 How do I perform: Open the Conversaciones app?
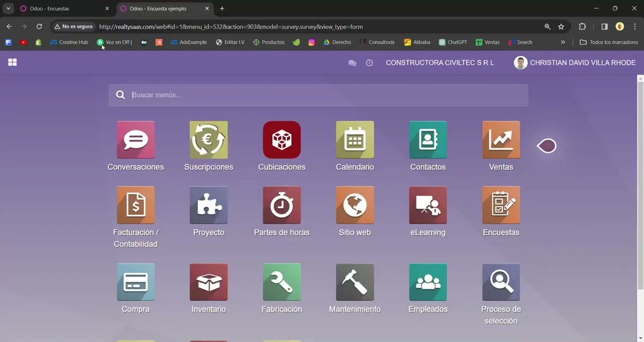pyautogui.click(x=136, y=140)
